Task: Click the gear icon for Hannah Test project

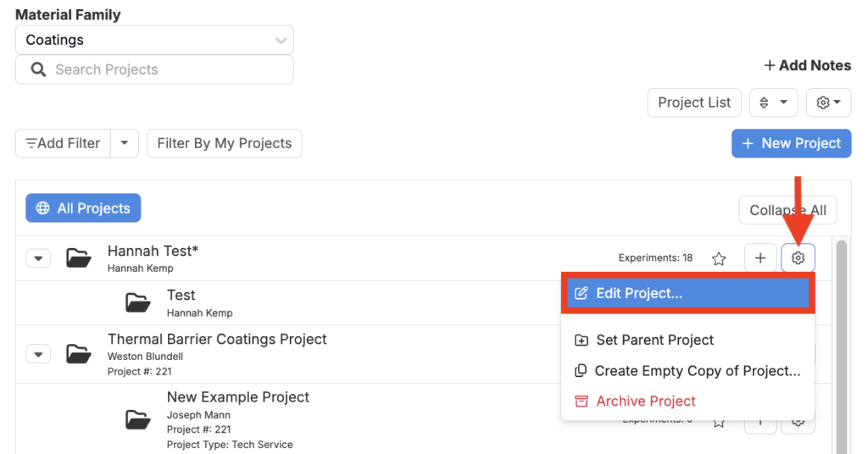Action: tap(798, 258)
